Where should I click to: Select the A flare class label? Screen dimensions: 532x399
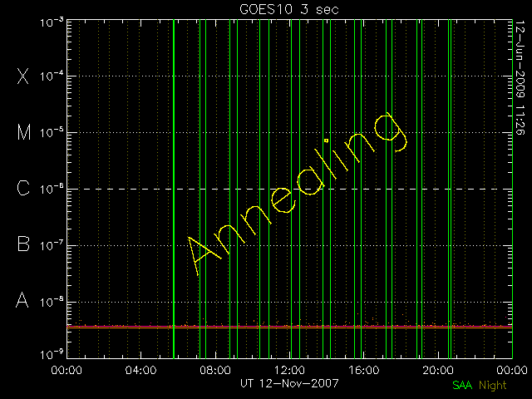coord(22,300)
